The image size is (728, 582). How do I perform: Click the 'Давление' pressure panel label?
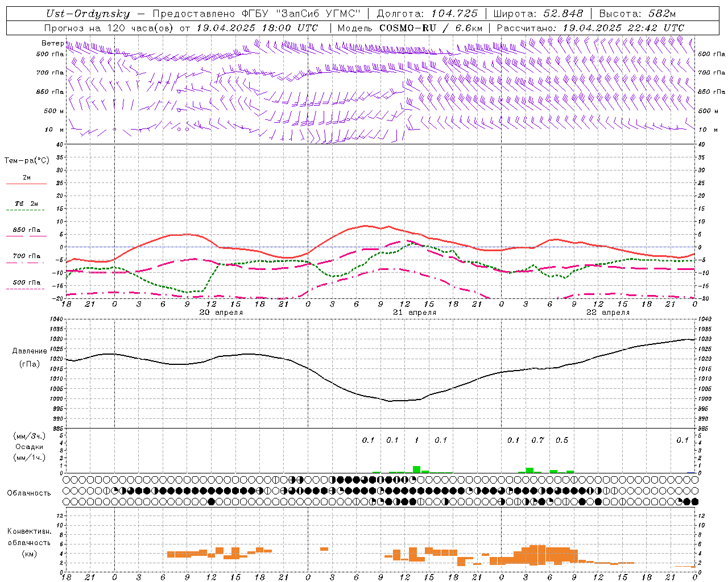coord(30,351)
